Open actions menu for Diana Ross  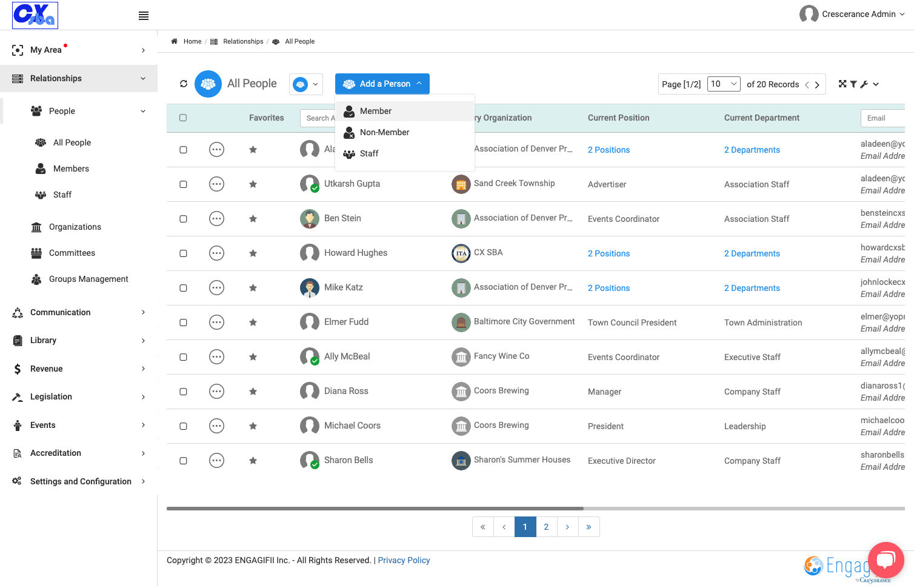point(216,391)
